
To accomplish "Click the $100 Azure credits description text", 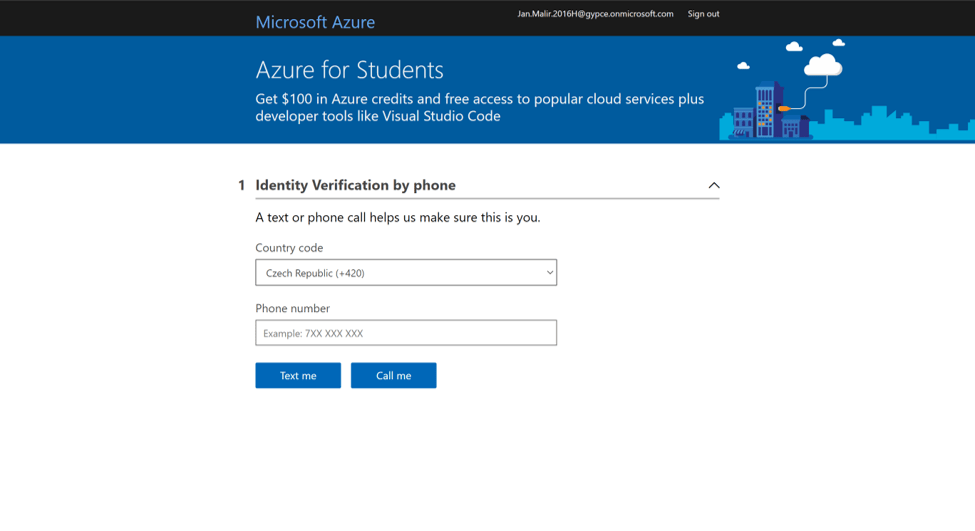I will point(479,107).
